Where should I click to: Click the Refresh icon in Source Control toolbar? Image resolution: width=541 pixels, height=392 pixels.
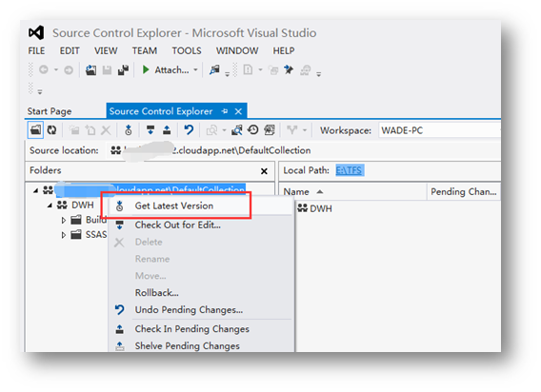click(51, 130)
